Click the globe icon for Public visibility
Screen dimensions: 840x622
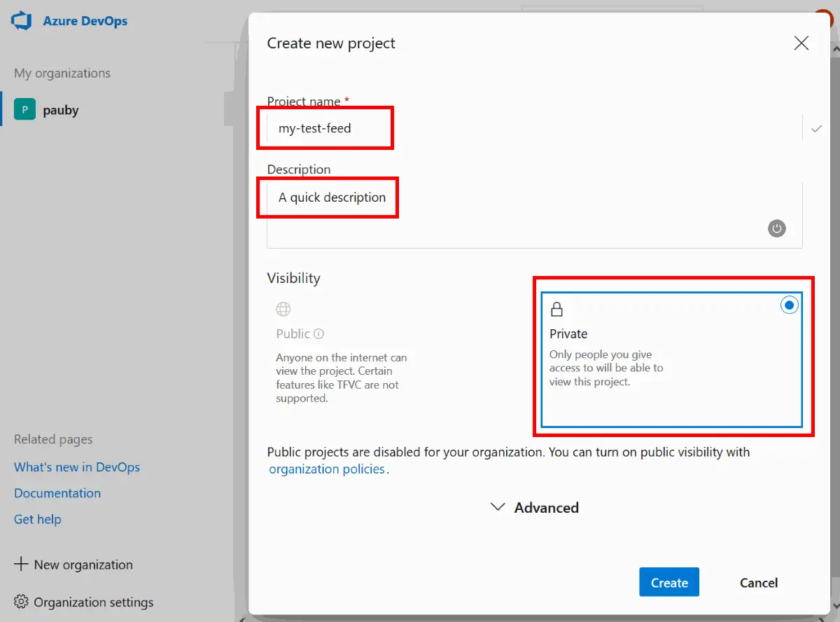(283, 309)
